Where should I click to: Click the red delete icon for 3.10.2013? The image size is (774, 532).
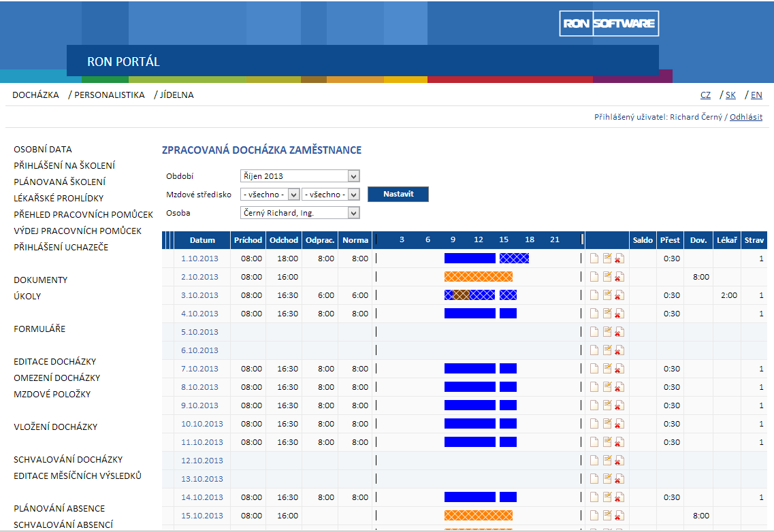tap(619, 295)
